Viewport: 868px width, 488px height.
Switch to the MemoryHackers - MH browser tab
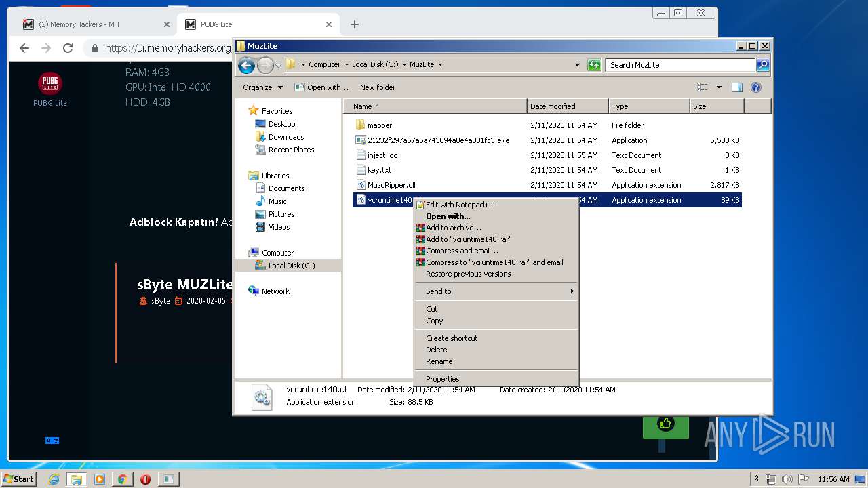coord(96,24)
